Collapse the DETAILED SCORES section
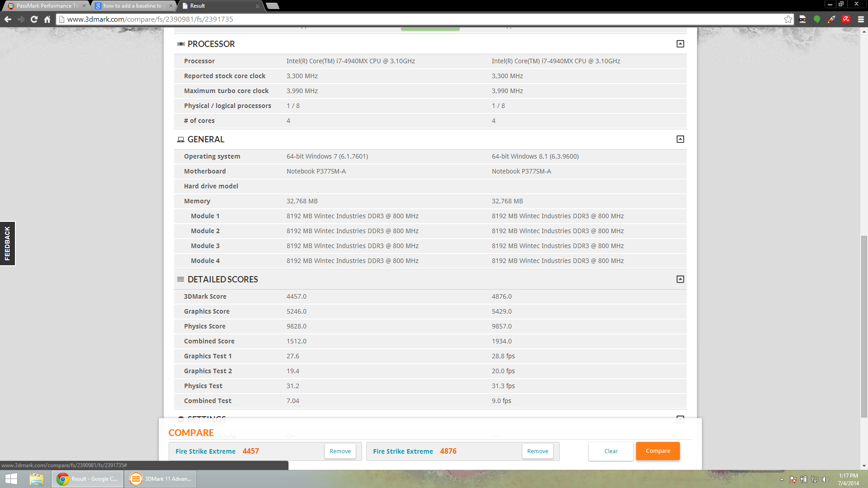The image size is (868, 488). tap(680, 279)
